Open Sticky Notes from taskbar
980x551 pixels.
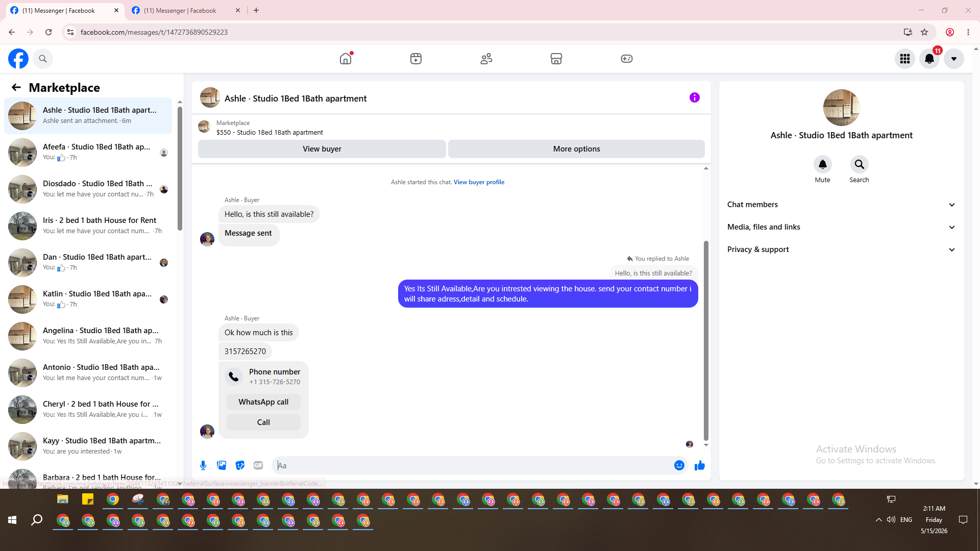88,499
